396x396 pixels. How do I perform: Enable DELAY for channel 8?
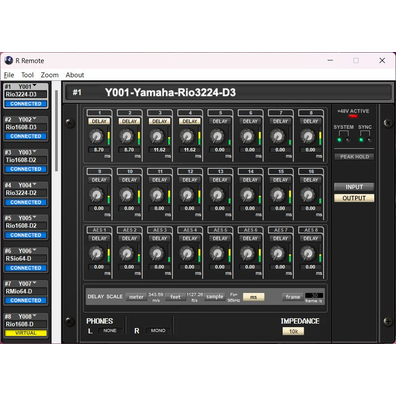[x=310, y=121]
